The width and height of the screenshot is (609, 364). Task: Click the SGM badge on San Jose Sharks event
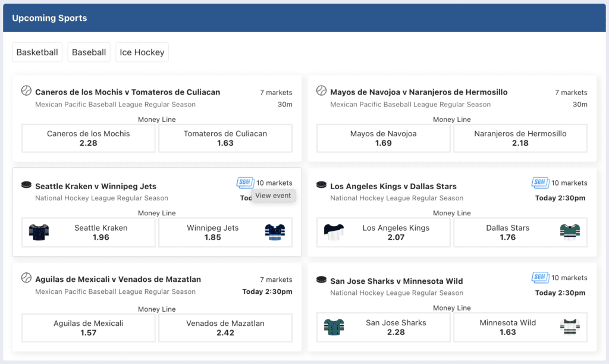(540, 277)
